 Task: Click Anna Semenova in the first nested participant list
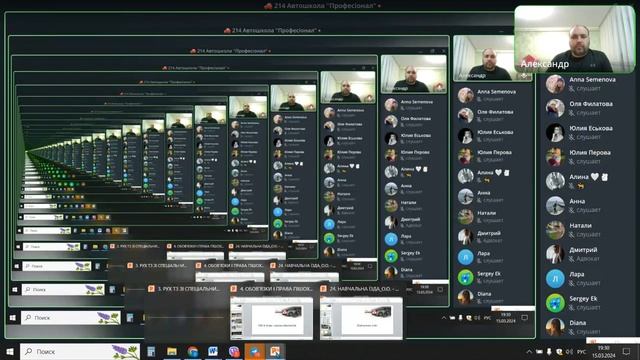(x=496, y=92)
